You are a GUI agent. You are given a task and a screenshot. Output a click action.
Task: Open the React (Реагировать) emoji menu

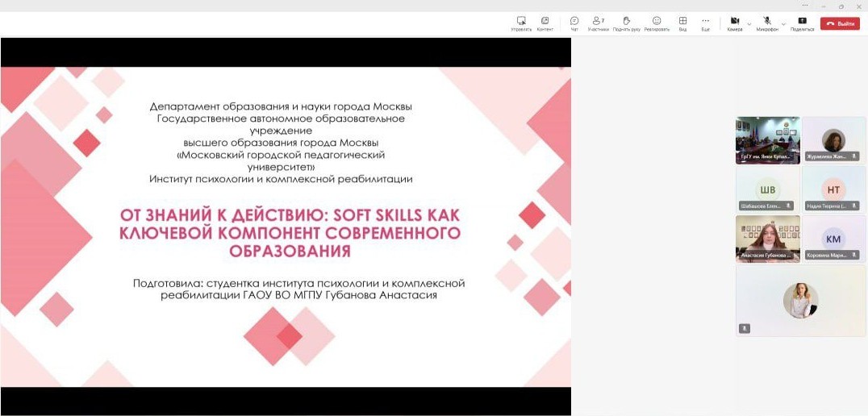pos(657,23)
